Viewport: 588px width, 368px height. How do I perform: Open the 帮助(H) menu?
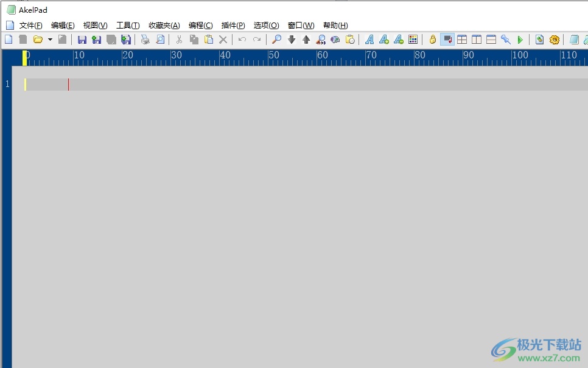[x=335, y=25]
